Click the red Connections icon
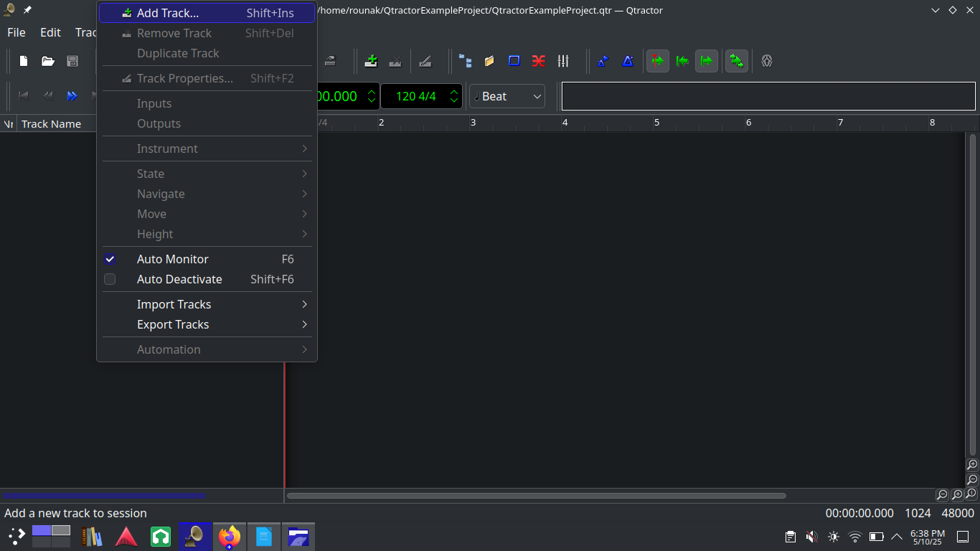Viewport: 980px width, 551px height. 539,61
